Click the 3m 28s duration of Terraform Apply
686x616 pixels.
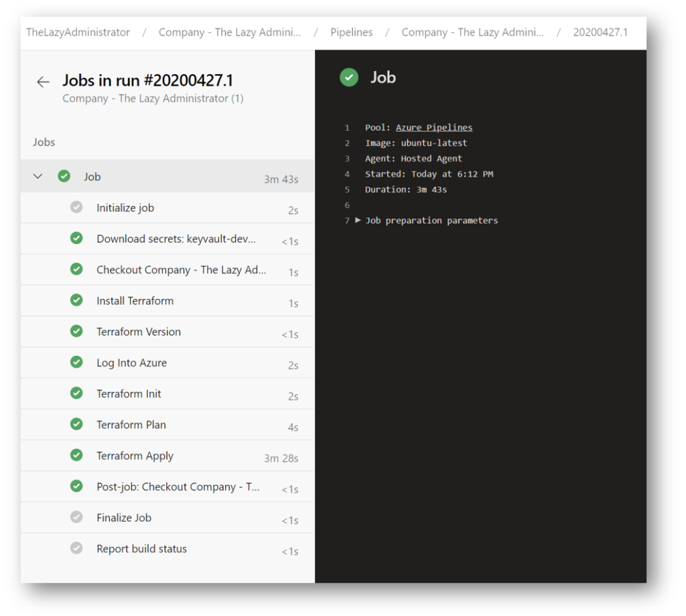(281, 458)
